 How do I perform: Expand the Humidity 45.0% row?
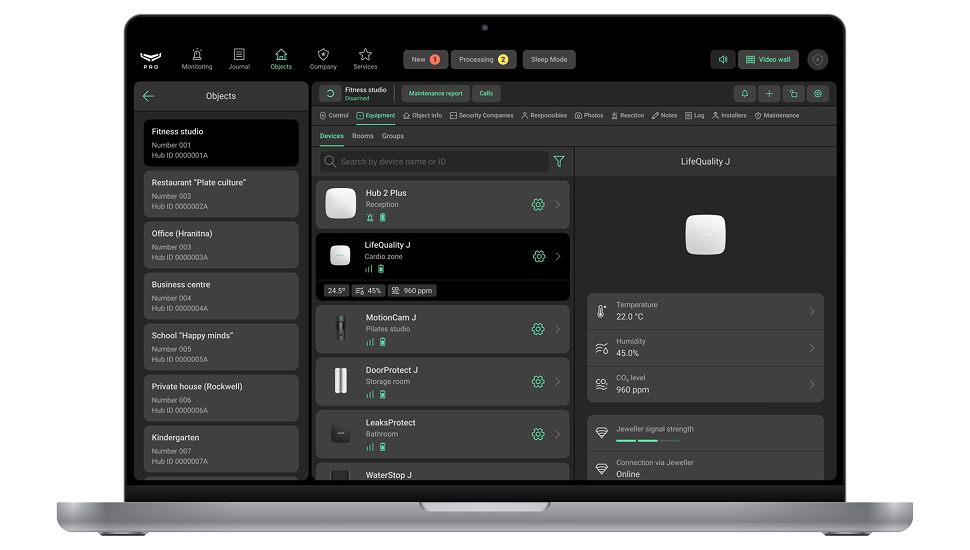pos(705,348)
